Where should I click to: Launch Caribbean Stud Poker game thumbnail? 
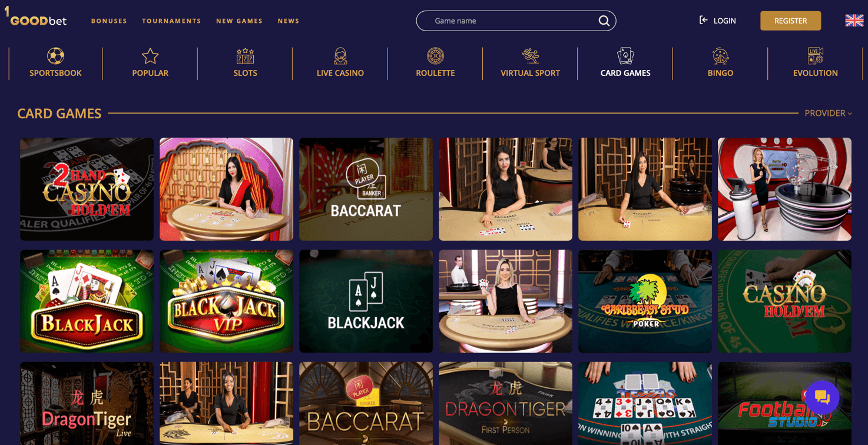coord(645,301)
